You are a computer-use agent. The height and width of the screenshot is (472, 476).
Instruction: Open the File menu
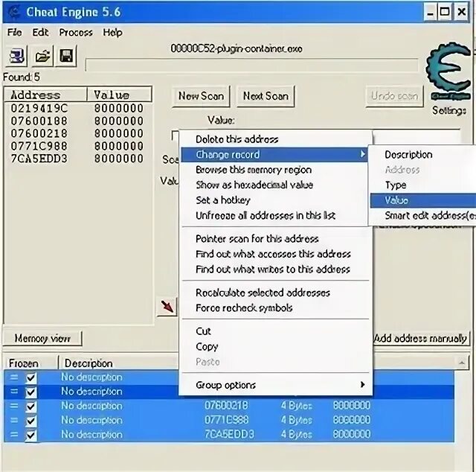pos(15,32)
